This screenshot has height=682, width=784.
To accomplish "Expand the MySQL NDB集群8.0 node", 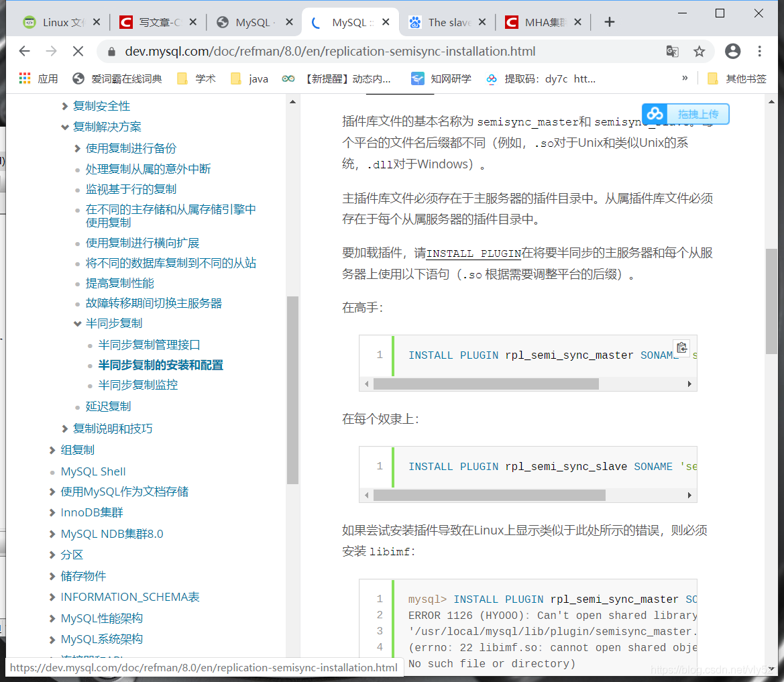I will [52, 534].
